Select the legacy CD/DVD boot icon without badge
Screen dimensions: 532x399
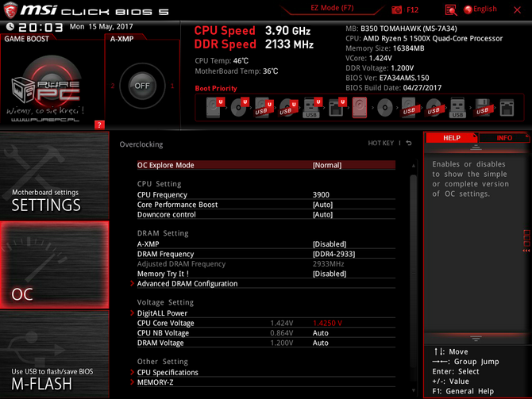pos(385,108)
